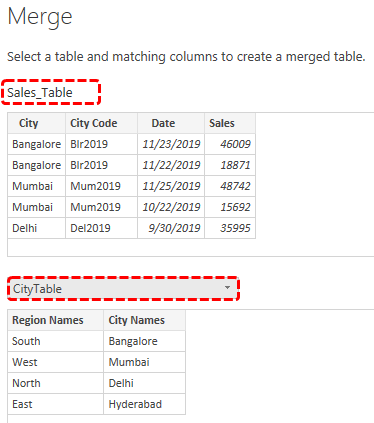Viewport: 374px width, 423px height.
Task: Click Bangalore cell in the 46009 row
Action: (37, 144)
